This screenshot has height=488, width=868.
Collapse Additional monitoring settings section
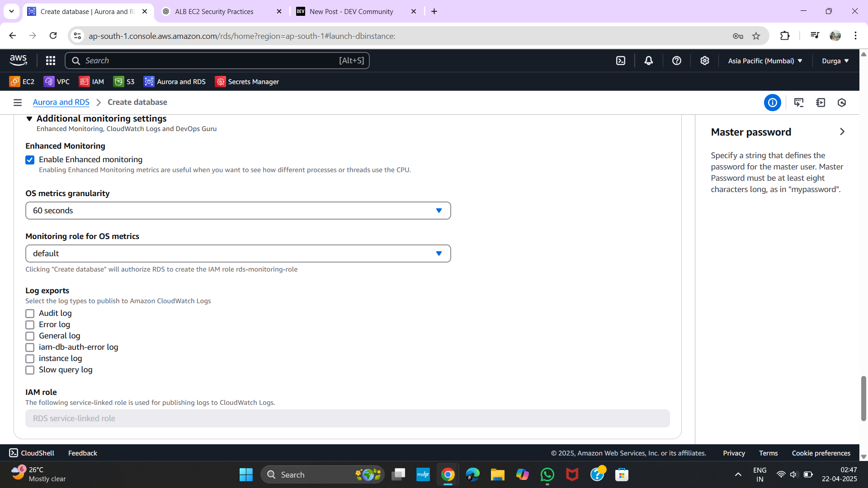[29, 119]
